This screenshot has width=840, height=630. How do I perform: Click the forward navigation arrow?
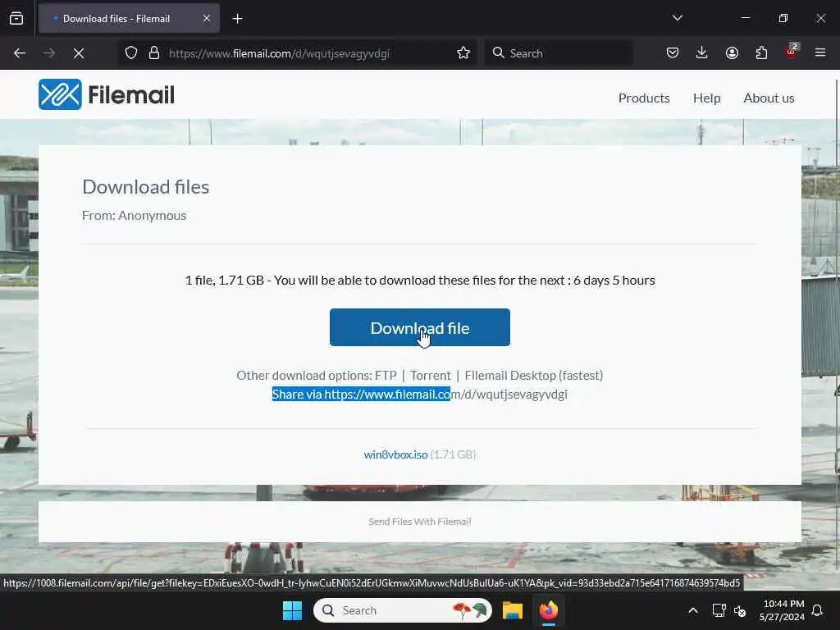pyautogui.click(x=49, y=53)
